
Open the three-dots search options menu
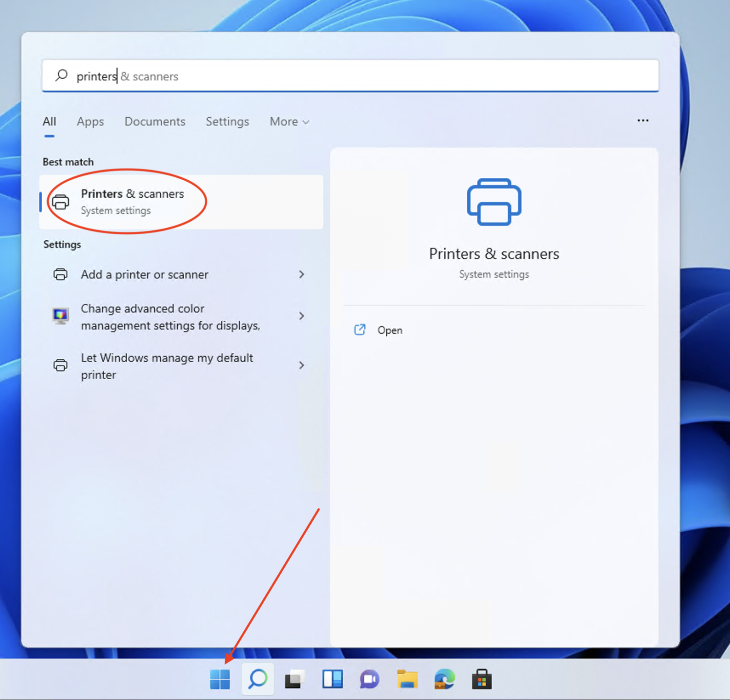tap(643, 121)
